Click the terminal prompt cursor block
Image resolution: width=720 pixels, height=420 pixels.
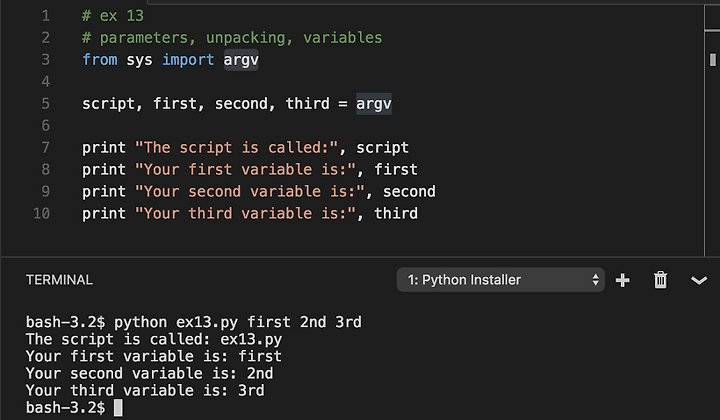(118, 408)
